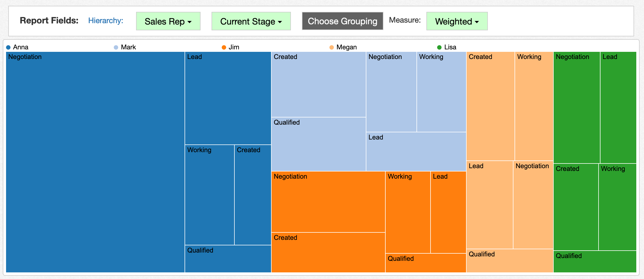Select Anna's large Negotiation treemap cell
The image size is (644, 279).
(95, 162)
